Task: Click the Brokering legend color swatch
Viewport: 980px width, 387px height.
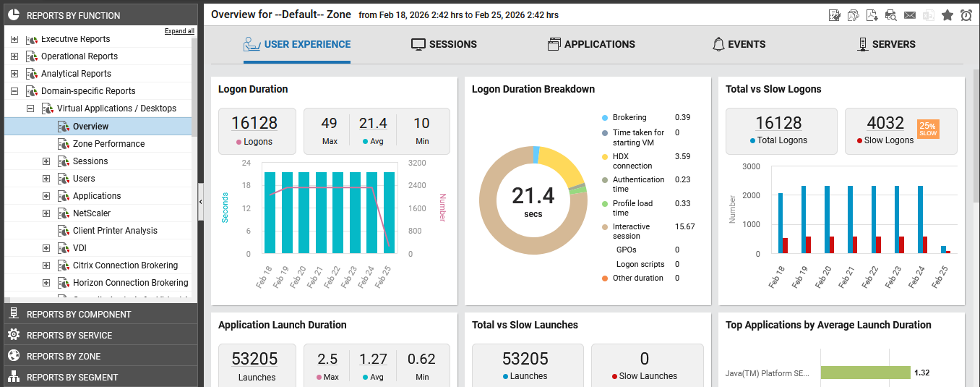Action: (x=605, y=117)
